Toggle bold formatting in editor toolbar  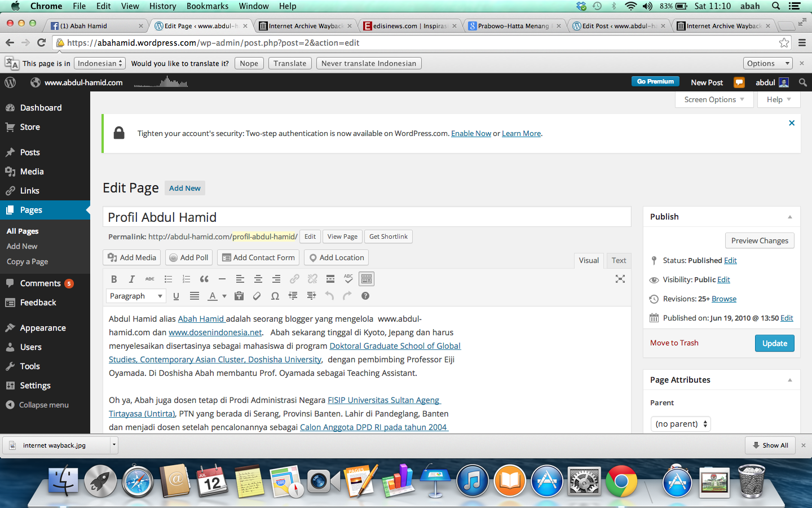point(114,279)
